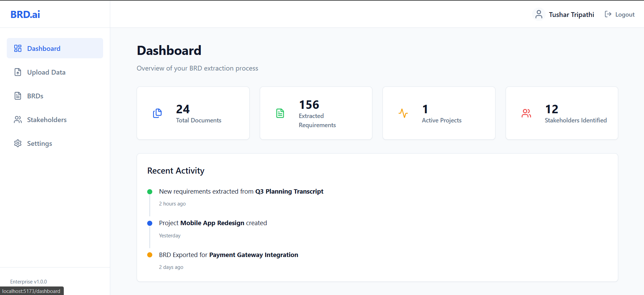The height and width of the screenshot is (295, 644).
Task: Click the Stakeholders people icon in sidebar
Action: (x=18, y=120)
